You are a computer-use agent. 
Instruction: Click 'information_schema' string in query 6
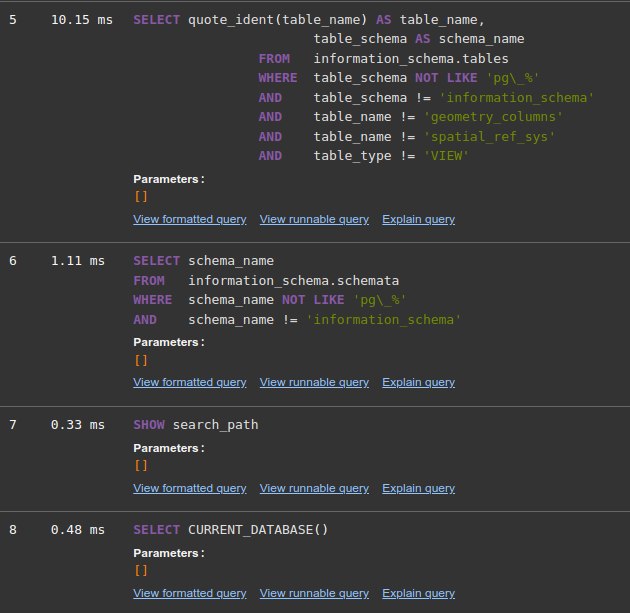pos(384,320)
